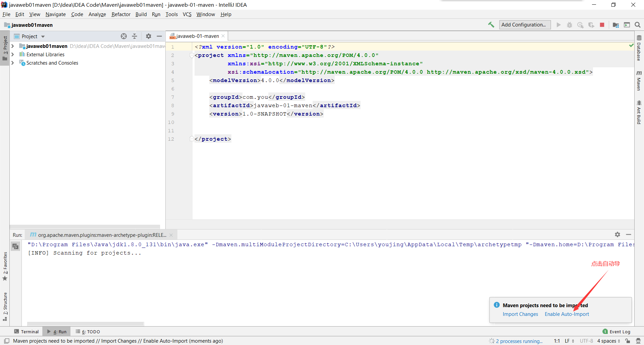Open the Structure tool window
This screenshot has height=345, width=644.
click(x=5, y=307)
